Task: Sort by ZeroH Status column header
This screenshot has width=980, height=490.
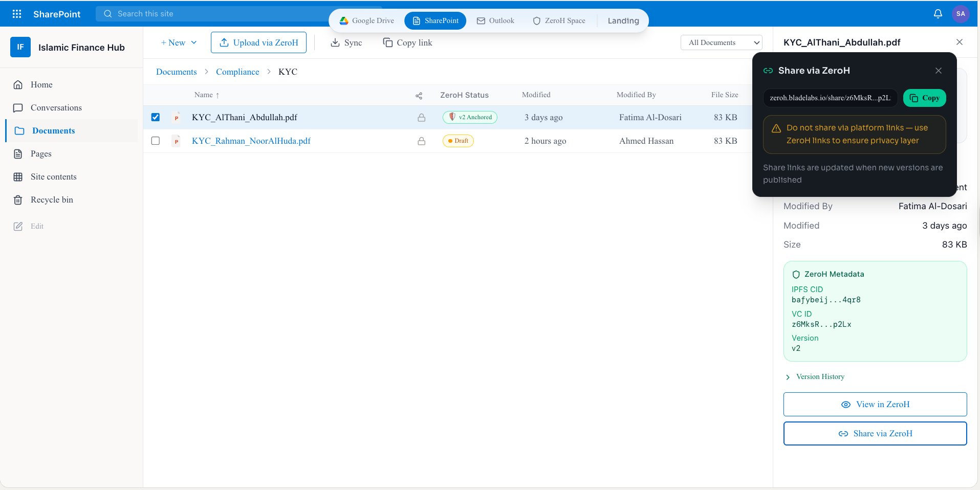Action: (464, 95)
